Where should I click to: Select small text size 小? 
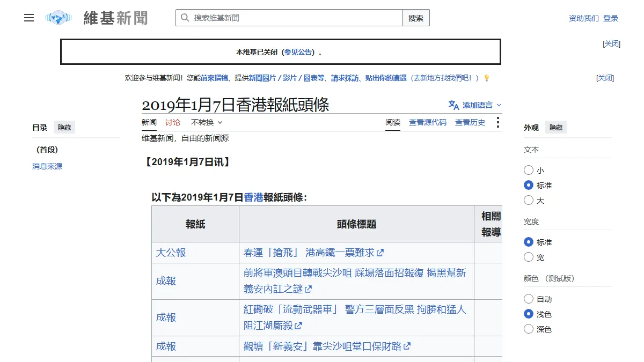[x=529, y=170]
